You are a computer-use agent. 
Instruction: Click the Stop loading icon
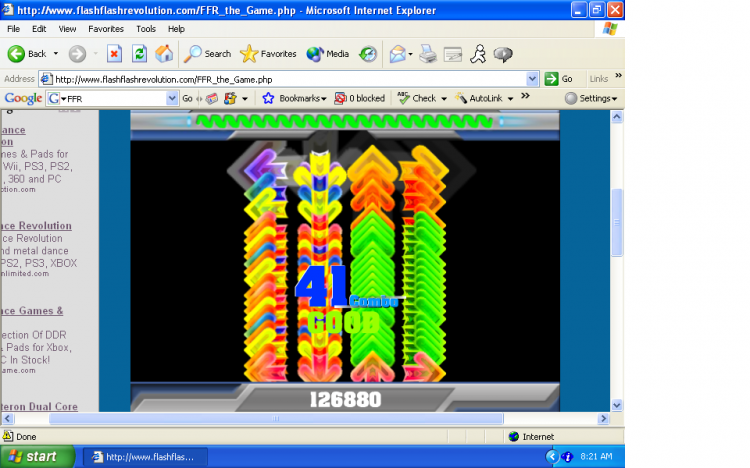click(114, 54)
